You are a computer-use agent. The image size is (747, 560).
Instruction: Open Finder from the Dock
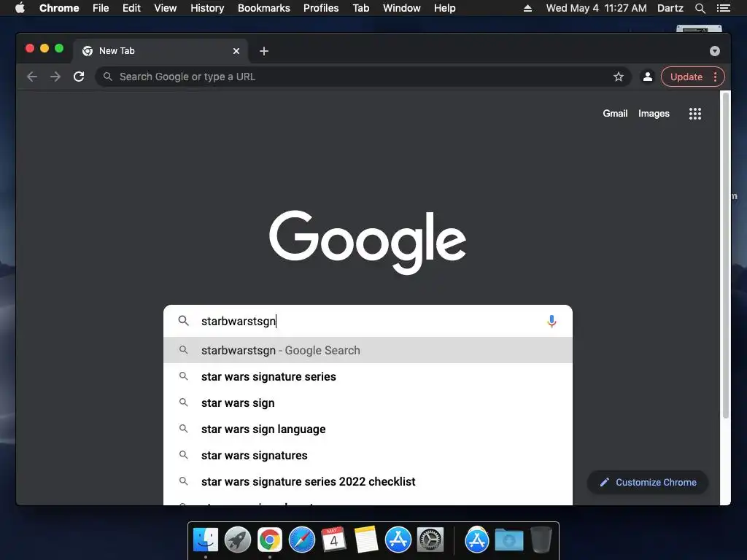click(206, 540)
